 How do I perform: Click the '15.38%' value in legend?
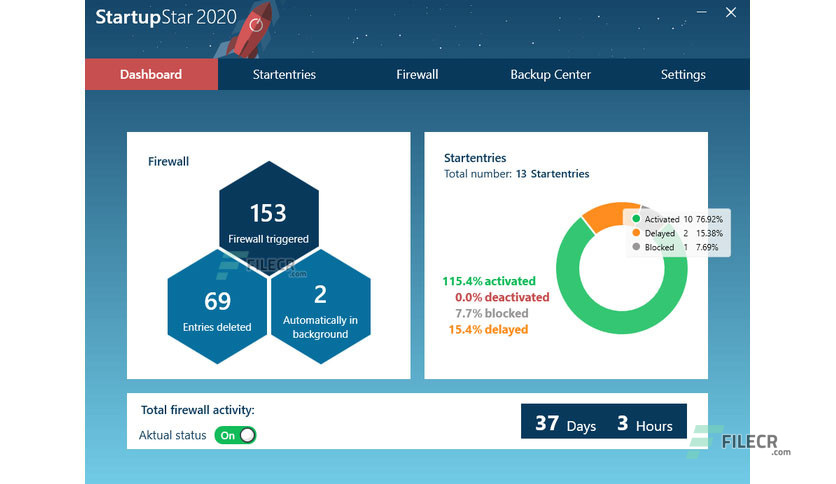709,233
